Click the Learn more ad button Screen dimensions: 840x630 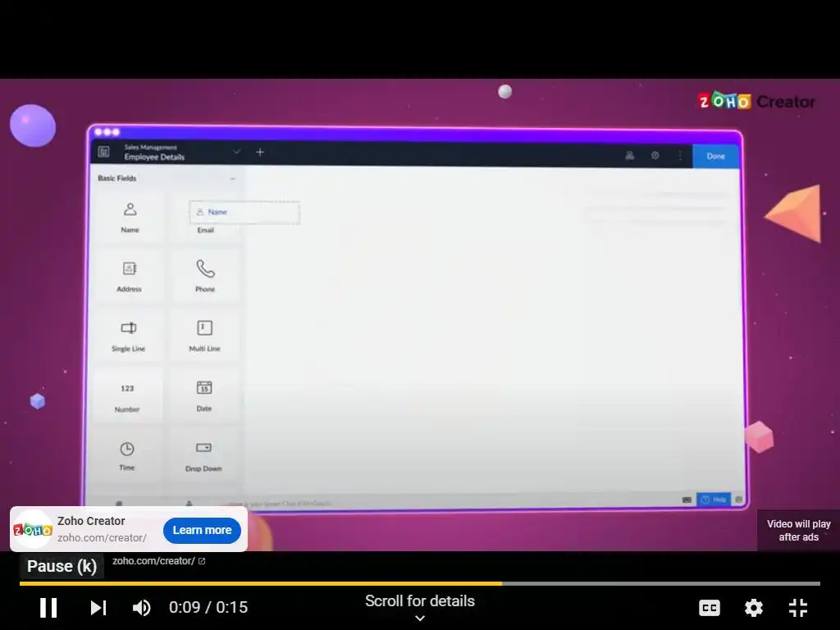point(202,530)
